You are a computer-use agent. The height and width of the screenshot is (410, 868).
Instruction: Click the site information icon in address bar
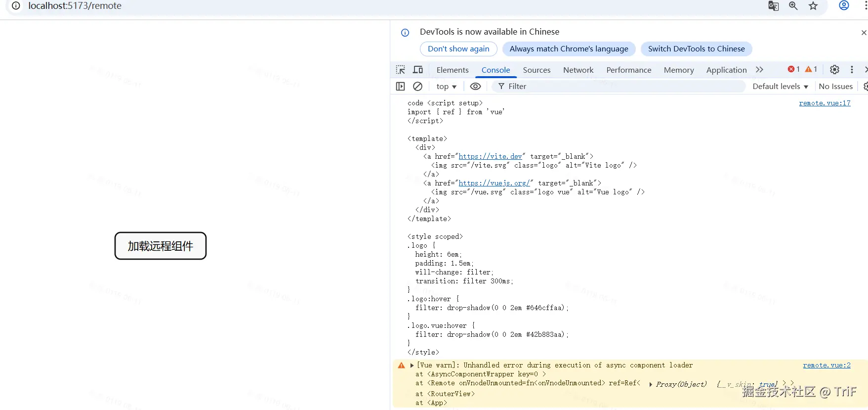click(16, 6)
